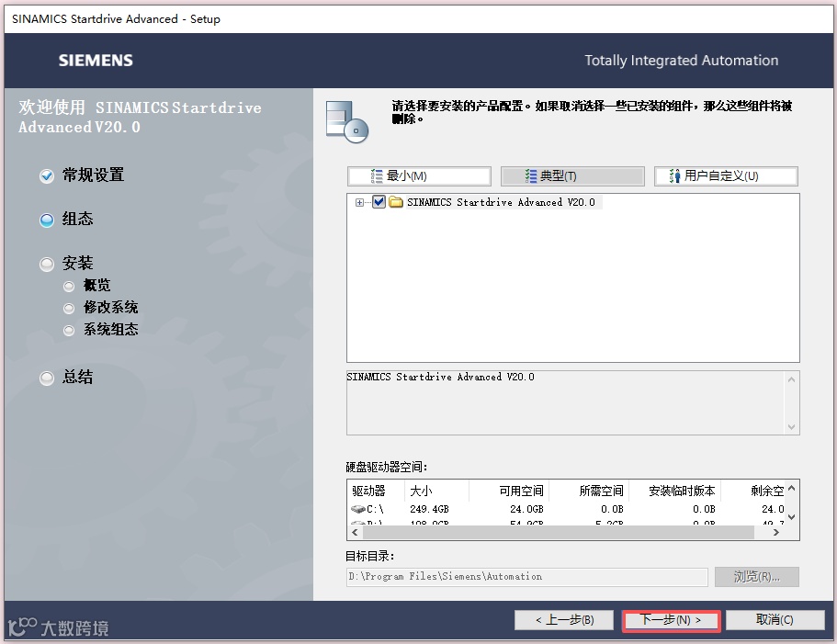
Task: Click the grayed 浏览(R)... browse button
Action: coord(757,577)
